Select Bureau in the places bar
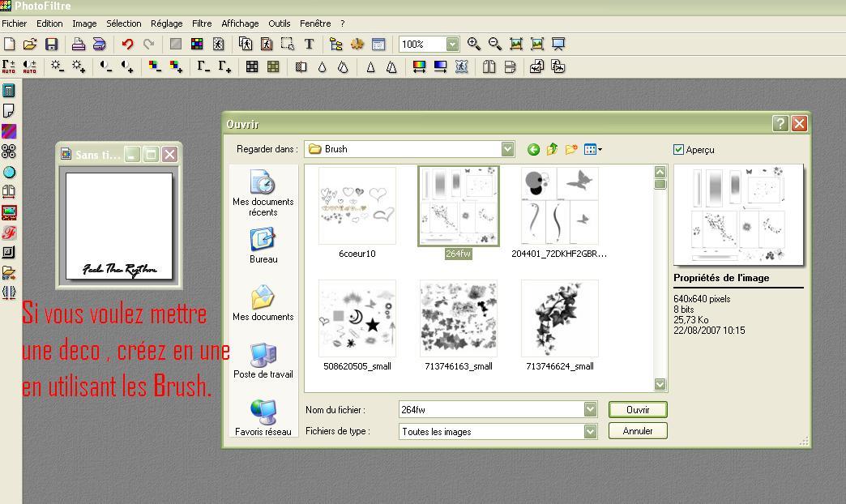 263,246
